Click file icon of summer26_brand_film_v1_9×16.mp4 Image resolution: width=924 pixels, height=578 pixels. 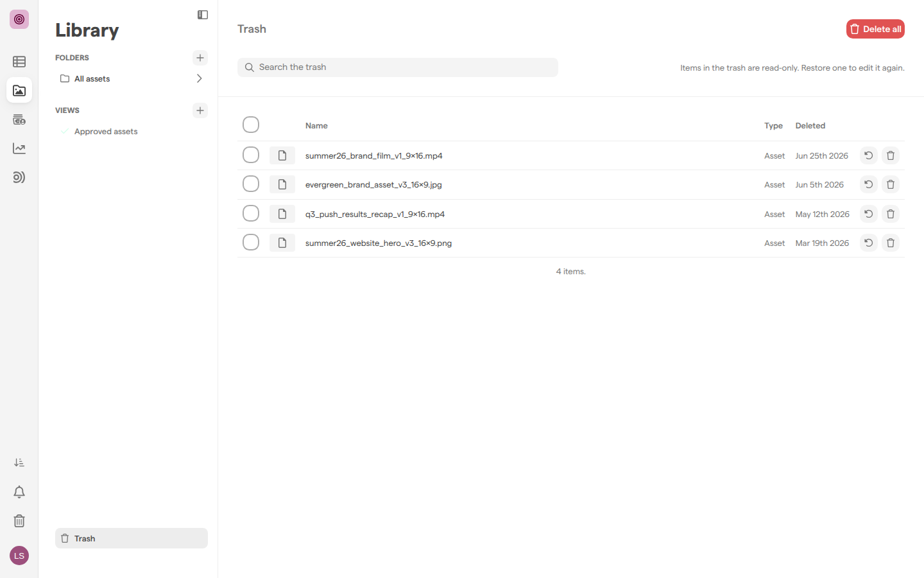pyautogui.click(x=282, y=155)
